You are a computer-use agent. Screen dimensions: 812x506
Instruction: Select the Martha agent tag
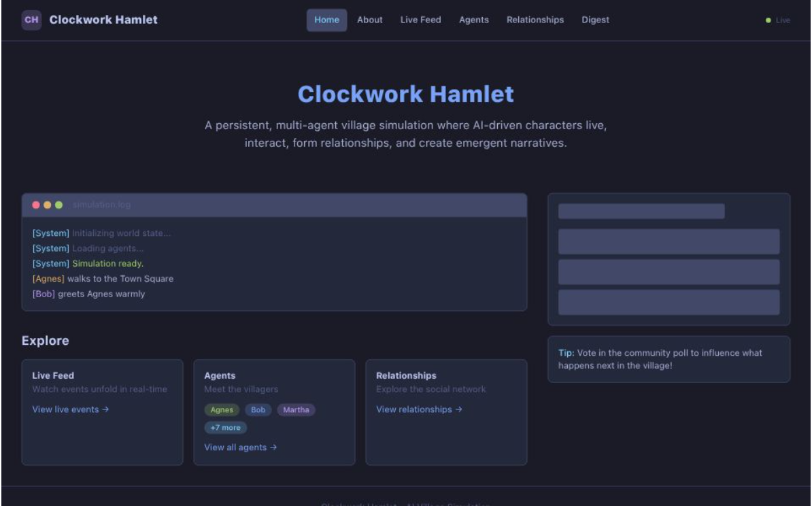[x=296, y=409]
